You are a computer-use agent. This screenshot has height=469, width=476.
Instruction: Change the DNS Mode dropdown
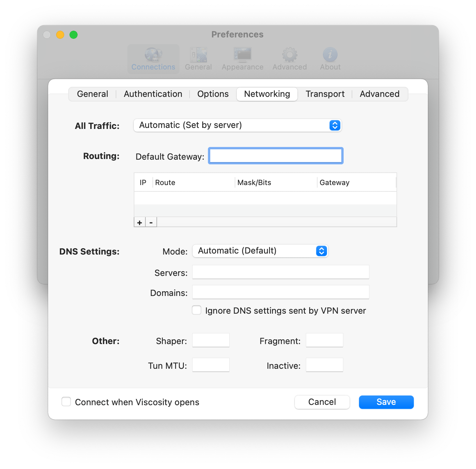[x=260, y=251]
